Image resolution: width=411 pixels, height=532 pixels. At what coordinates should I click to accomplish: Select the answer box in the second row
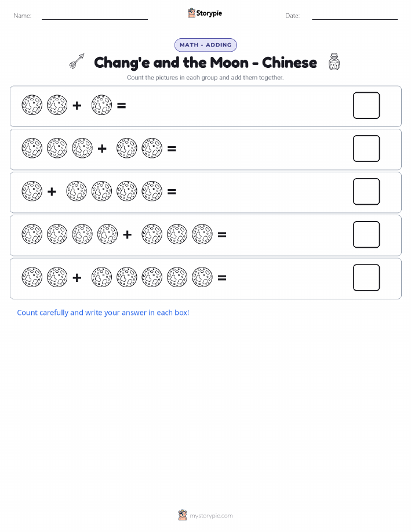point(366,149)
